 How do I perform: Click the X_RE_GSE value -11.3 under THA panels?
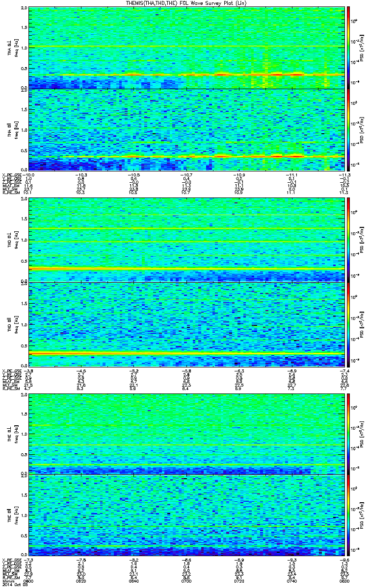pos(344,174)
